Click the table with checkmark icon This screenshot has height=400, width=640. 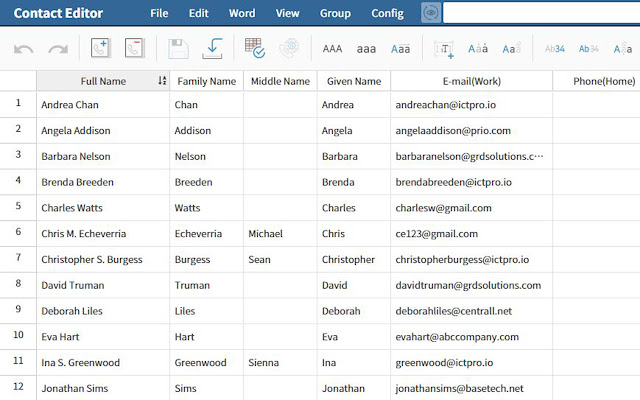pyautogui.click(x=255, y=48)
